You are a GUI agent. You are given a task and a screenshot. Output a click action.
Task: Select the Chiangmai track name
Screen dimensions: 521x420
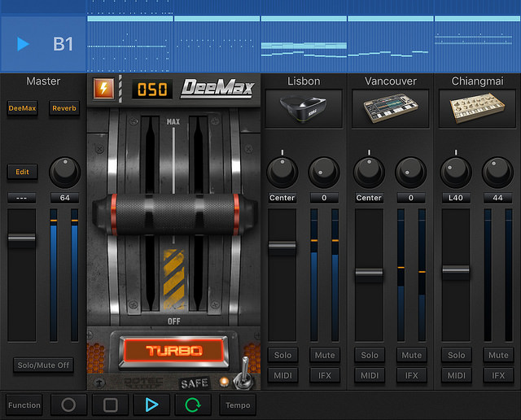click(x=477, y=81)
